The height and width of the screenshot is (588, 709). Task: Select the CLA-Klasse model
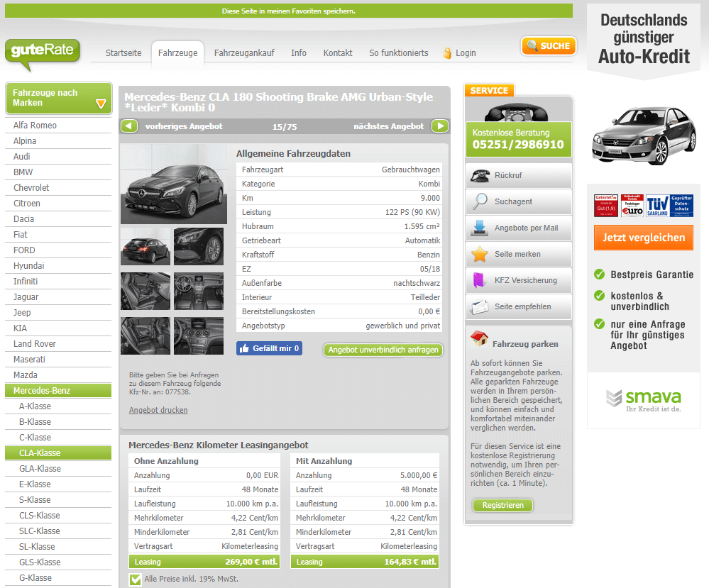point(58,453)
